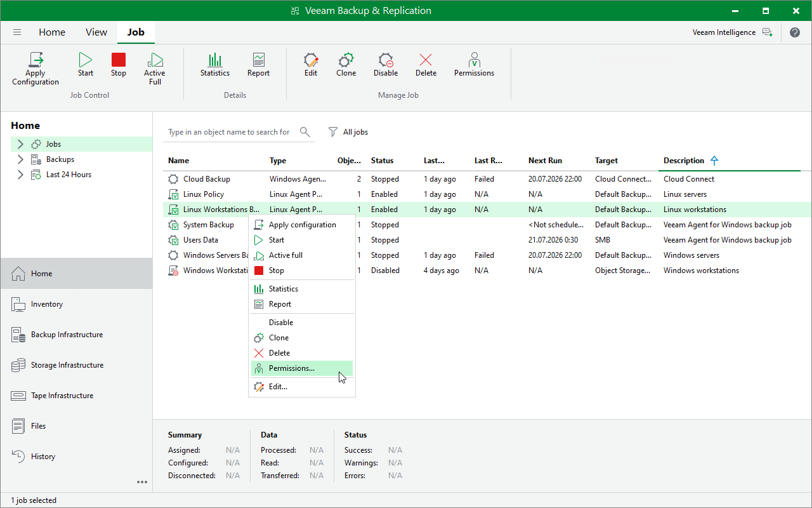Click the Linux Policy job icon
Image resolution: width=812 pixels, height=508 pixels.
(173, 194)
